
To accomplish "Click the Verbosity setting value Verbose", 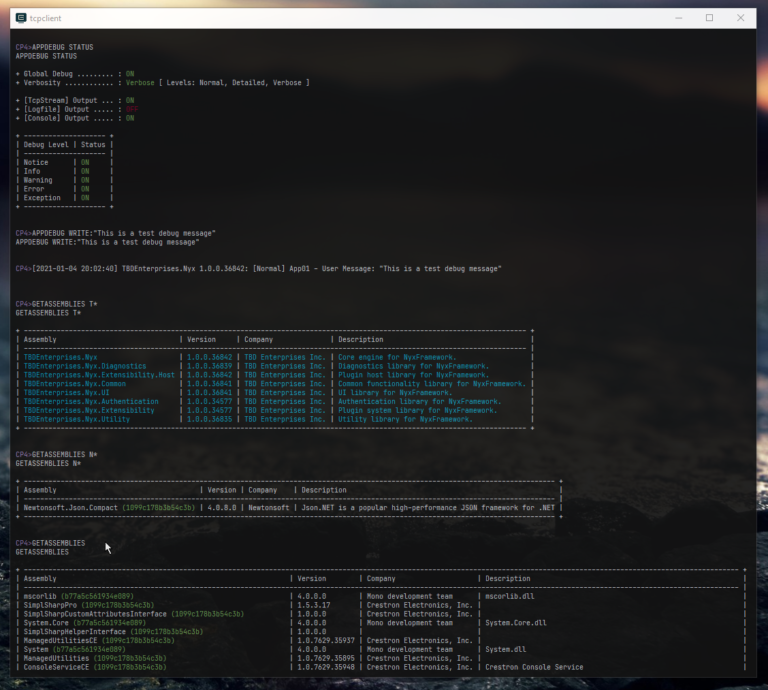I will (140, 82).
